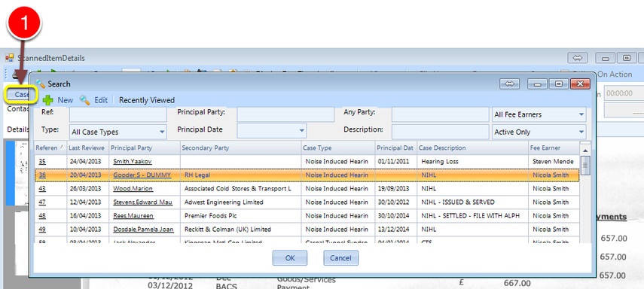This screenshot has height=289, width=644.
Task: Open case reference link 36
Action: pyautogui.click(x=42, y=175)
